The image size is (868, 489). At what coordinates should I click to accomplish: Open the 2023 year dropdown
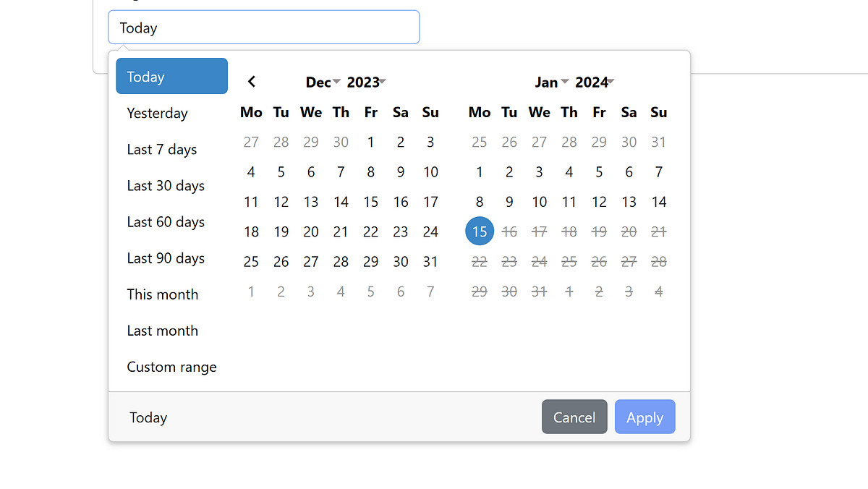click(366, 82)
